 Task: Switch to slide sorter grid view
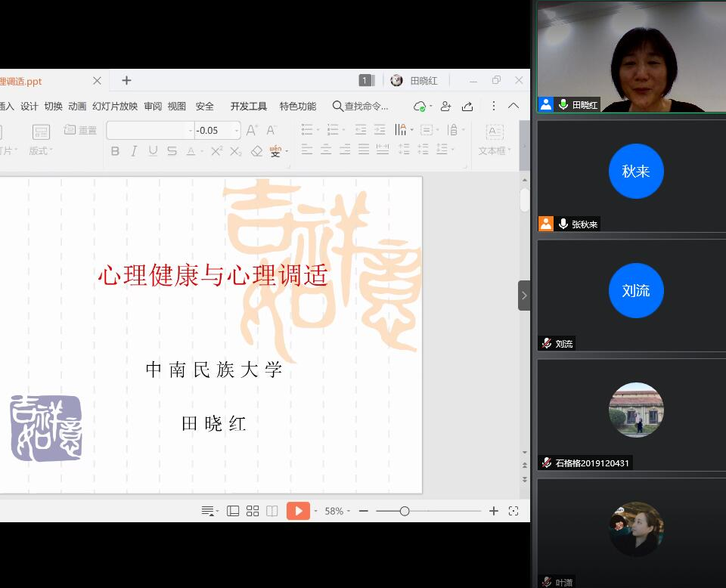click(253, 511)
